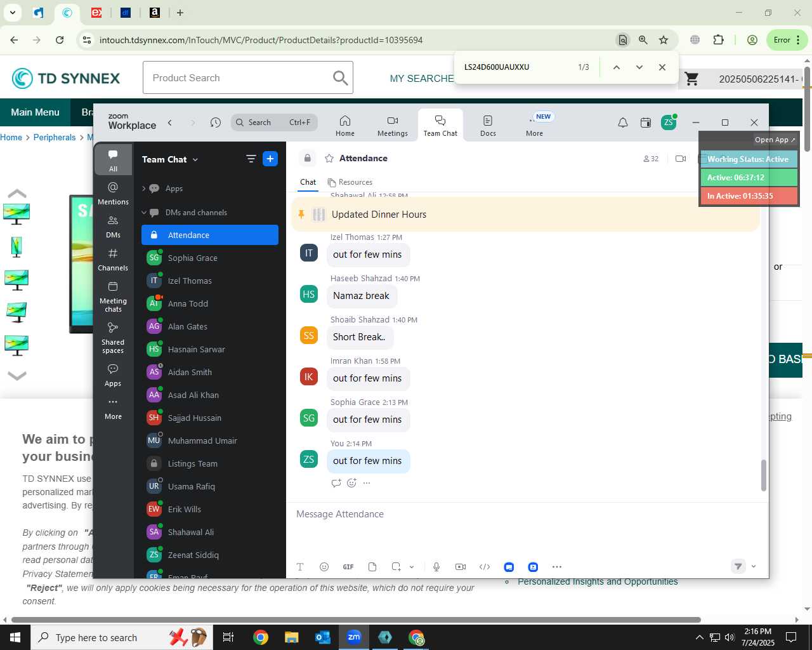Image resolution: width=812 pixels, height=650 pixels.
Task: Open chat with Sophia Grace
Action: (210, 258)
